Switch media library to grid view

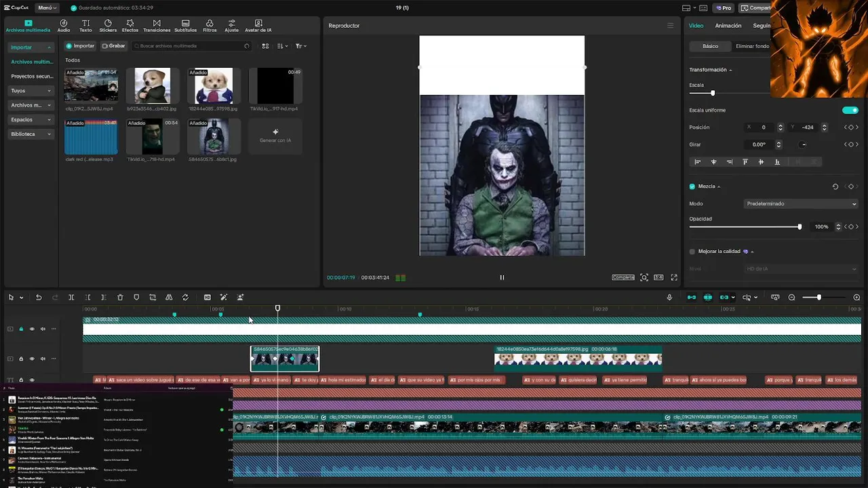[x=265, y=46]
